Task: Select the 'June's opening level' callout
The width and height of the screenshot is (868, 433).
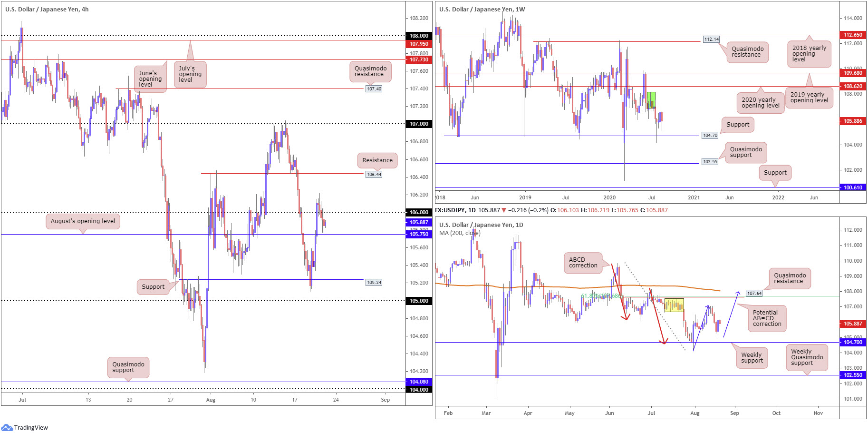Action: coord(150,79)
